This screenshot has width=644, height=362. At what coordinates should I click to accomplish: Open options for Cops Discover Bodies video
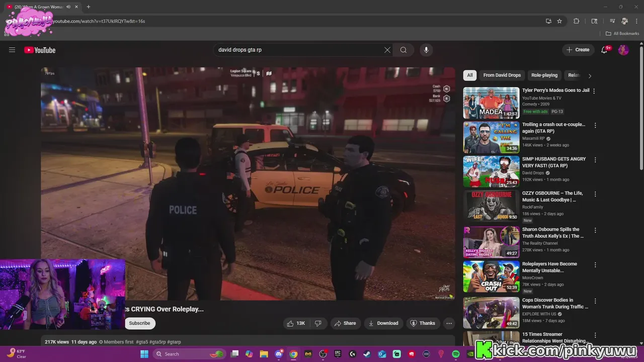595,301
